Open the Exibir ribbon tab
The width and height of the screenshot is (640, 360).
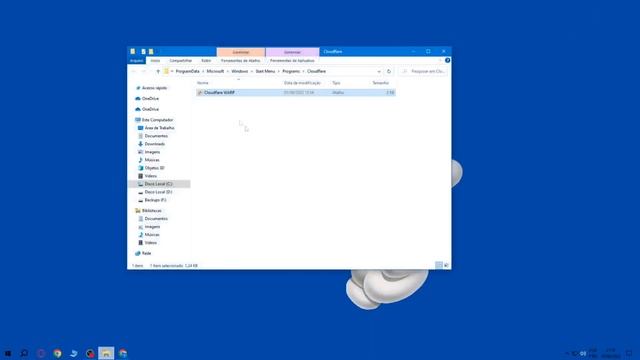pyautogui.click(x=206, y=60)
